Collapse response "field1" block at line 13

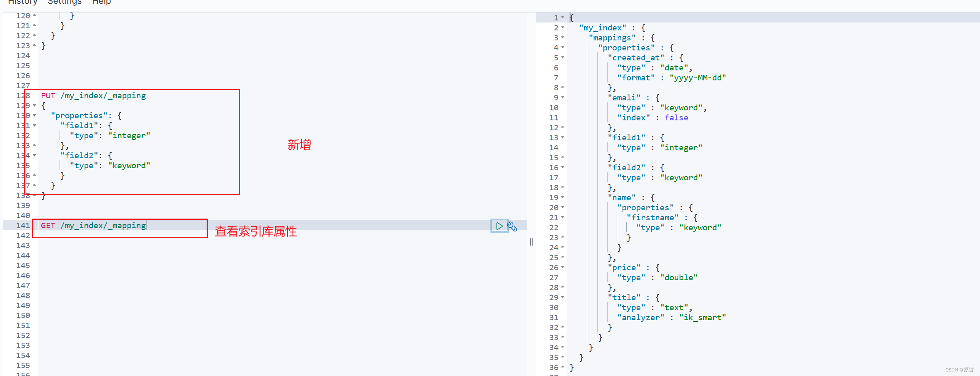point(562,137)
